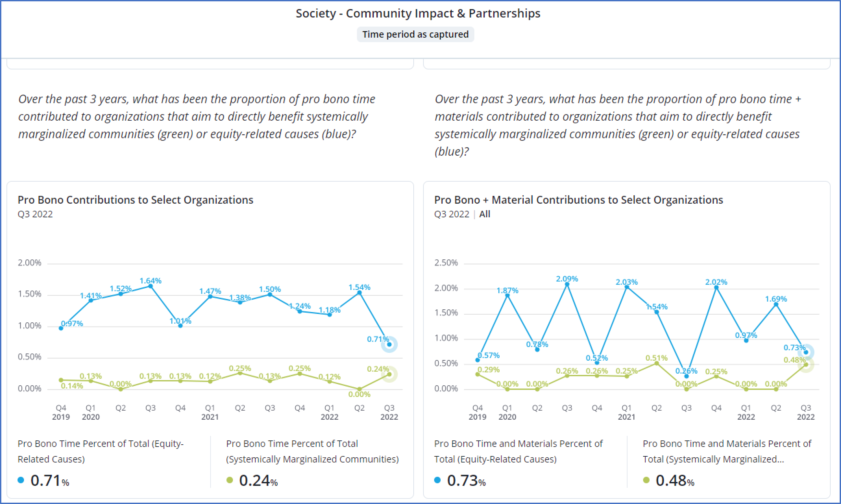Select the green 0.51% data point
841x504 pixels.
point(657,363)
